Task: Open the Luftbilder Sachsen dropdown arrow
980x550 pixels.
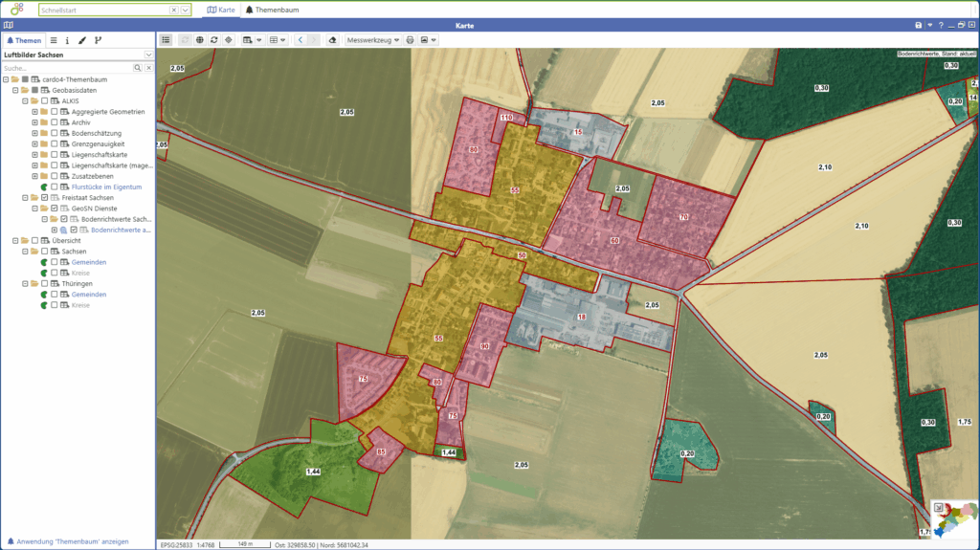Action: tap(148, 55)
